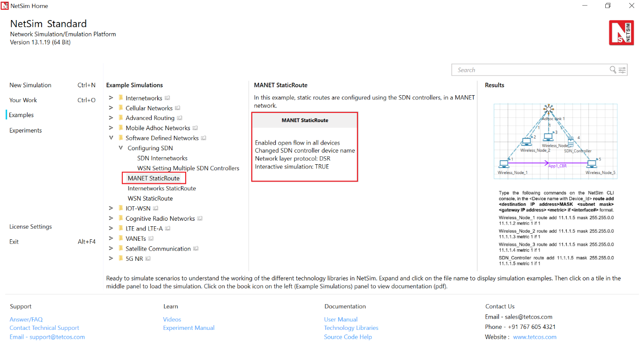Click the Results network diagram thumbnail

click(x=556, y=140)
